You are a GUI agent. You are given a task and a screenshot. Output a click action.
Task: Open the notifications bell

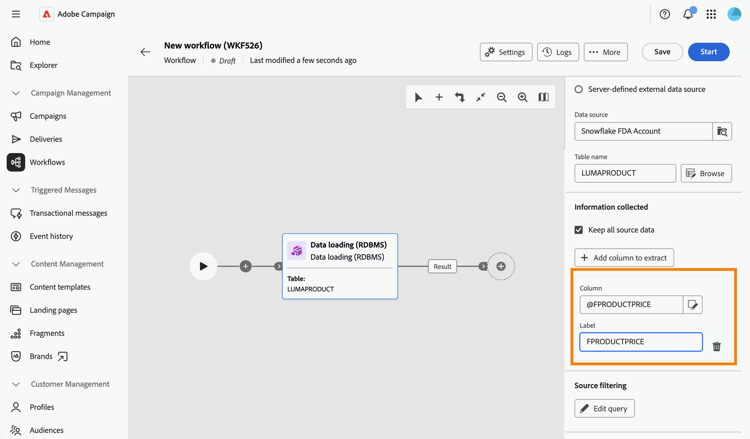pos(688,14)
